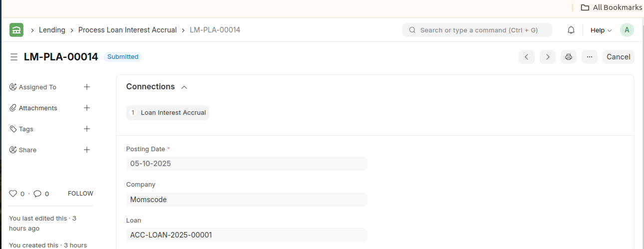Open user avatar menu
644x249 pixels.
coord(627,30)
